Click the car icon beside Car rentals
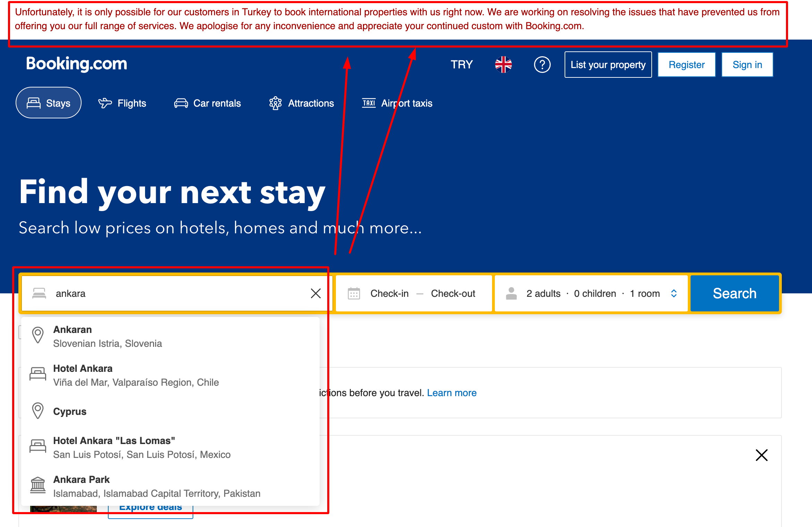812x527 pixels. point(181,103)
